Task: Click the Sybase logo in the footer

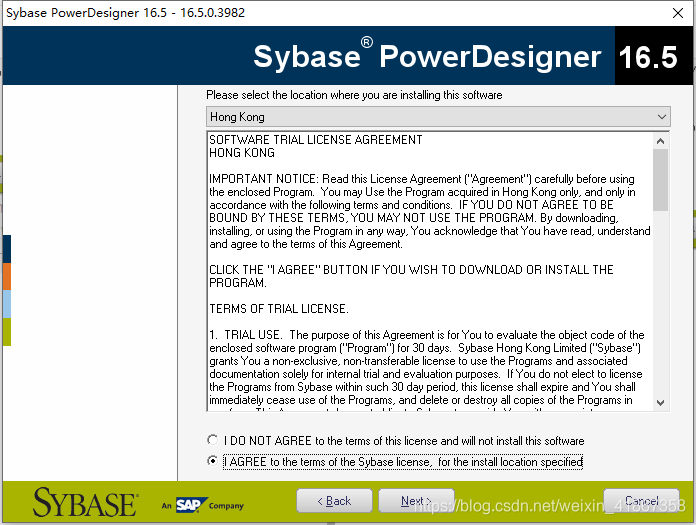Action: coord(85,502)
